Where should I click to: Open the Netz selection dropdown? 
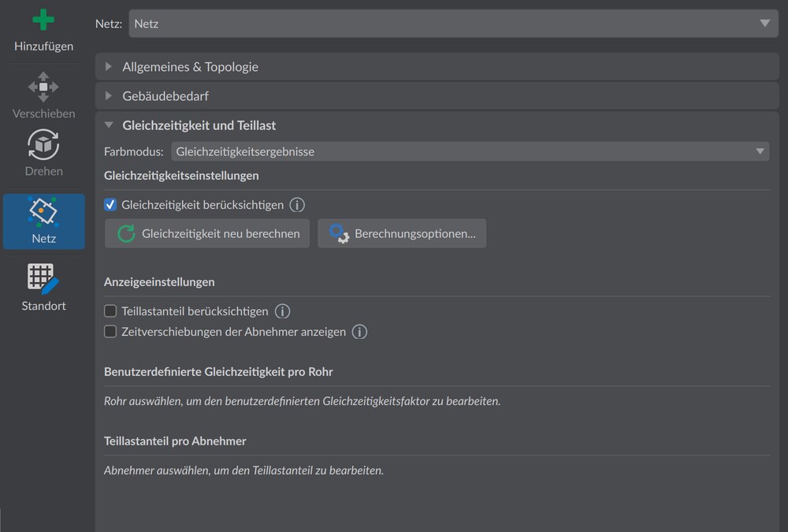453,24
